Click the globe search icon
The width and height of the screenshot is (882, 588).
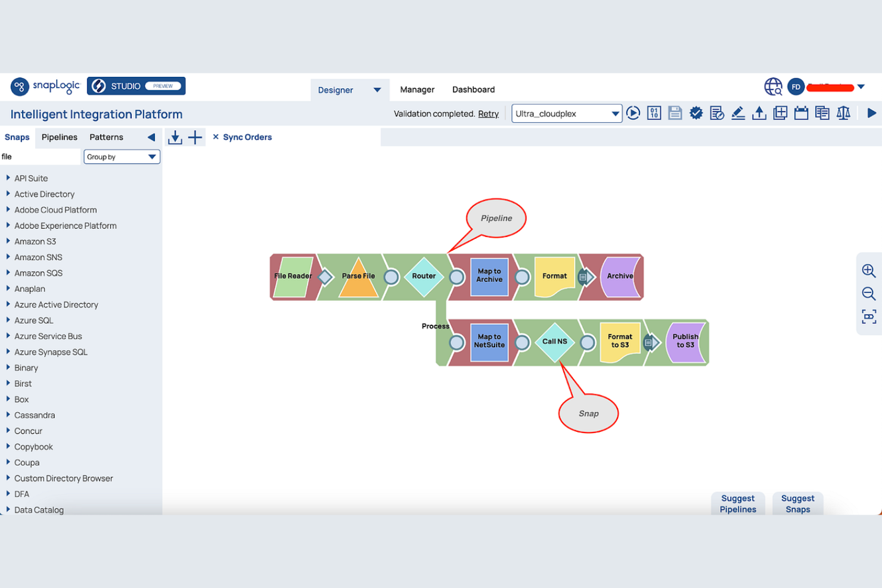pyautogui.click(x=774, y=87)
